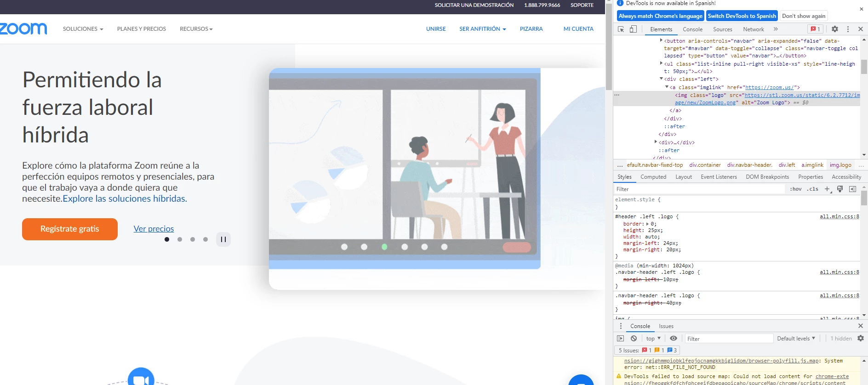Viewport: 868px width, 385px height.
Task: Click the page vertical scrollbar thumb
Action: coord(609,47)
